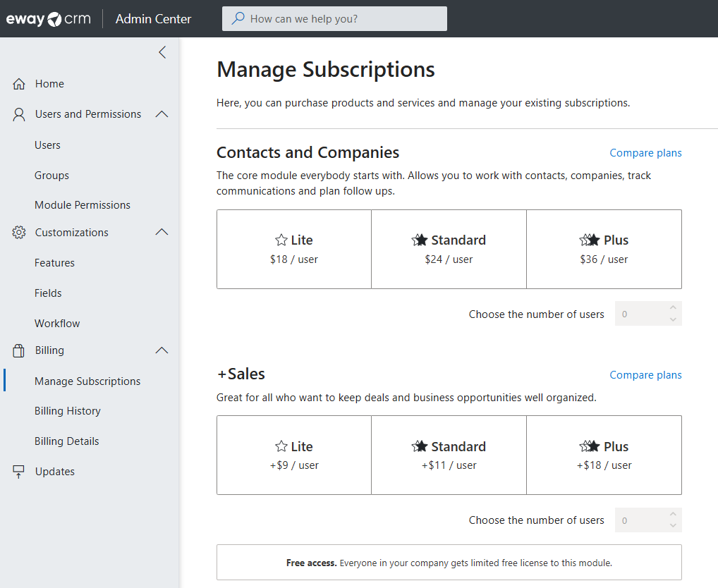This screenshot has width=718, height=588.
Task: Select Sales Lite plan at +$9 per user
Action: [294, 455]
